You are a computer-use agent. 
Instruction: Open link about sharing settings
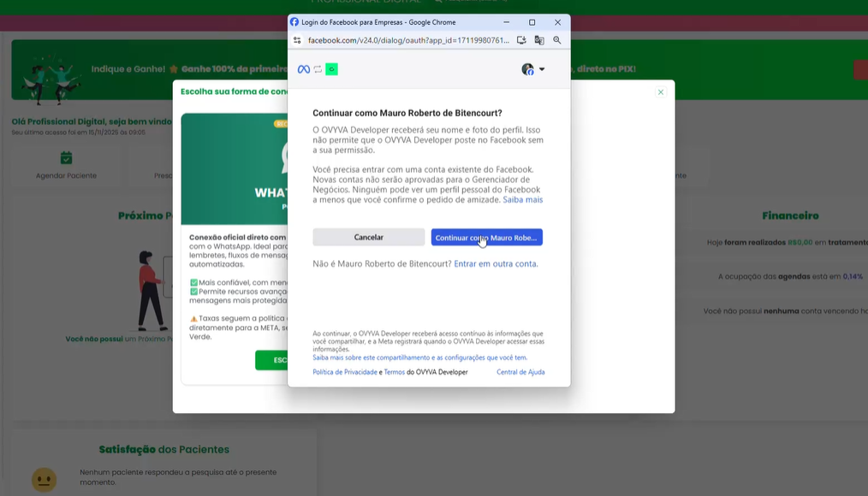pos(419,357)
